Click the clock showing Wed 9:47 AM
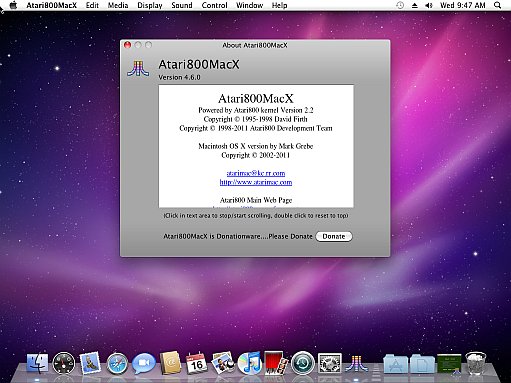The height and width of the screenshot is (383, 511). click(463, 5)
